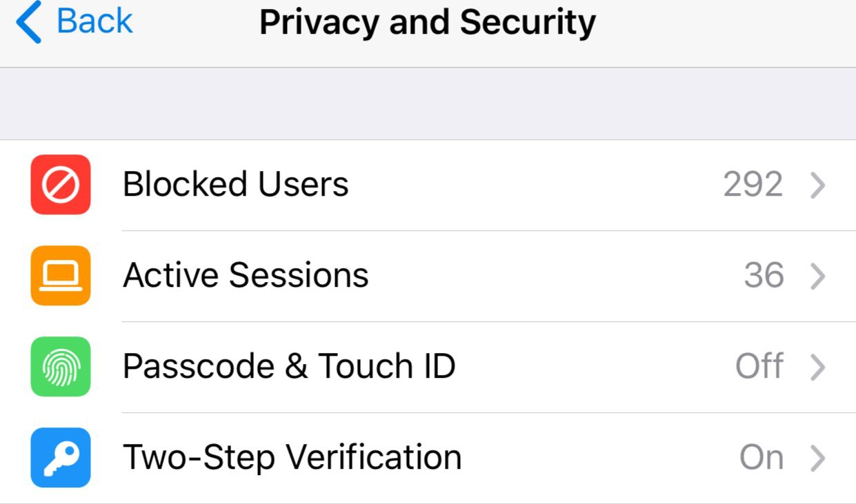Tap the green fingerprint Passcode icon
The image size is (856, 504).
pyautogui.click(x=61, y=367)
